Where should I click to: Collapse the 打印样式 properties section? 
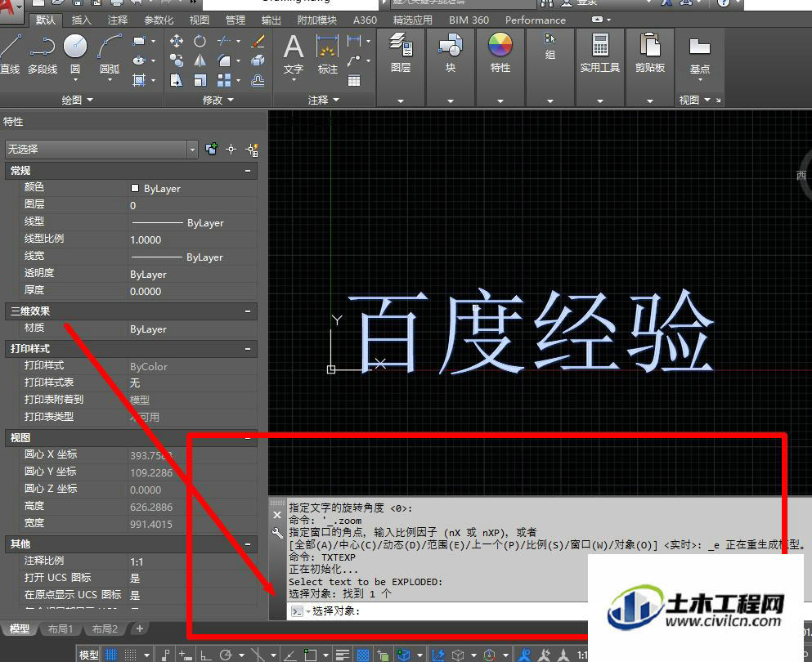click(x=248, y=349)
